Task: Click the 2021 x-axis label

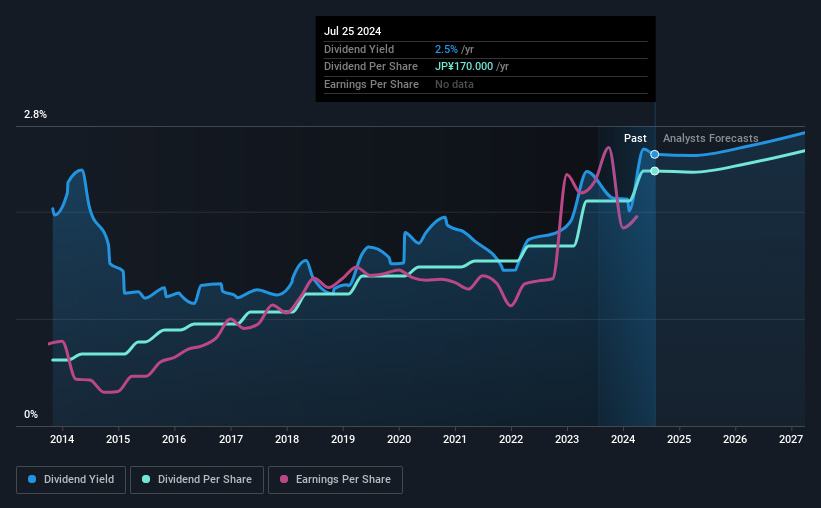Action: click(x=454, y=439)
